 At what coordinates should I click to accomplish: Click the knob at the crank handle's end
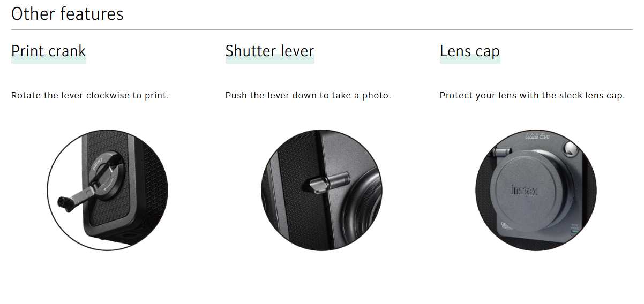tap(64, 203)
